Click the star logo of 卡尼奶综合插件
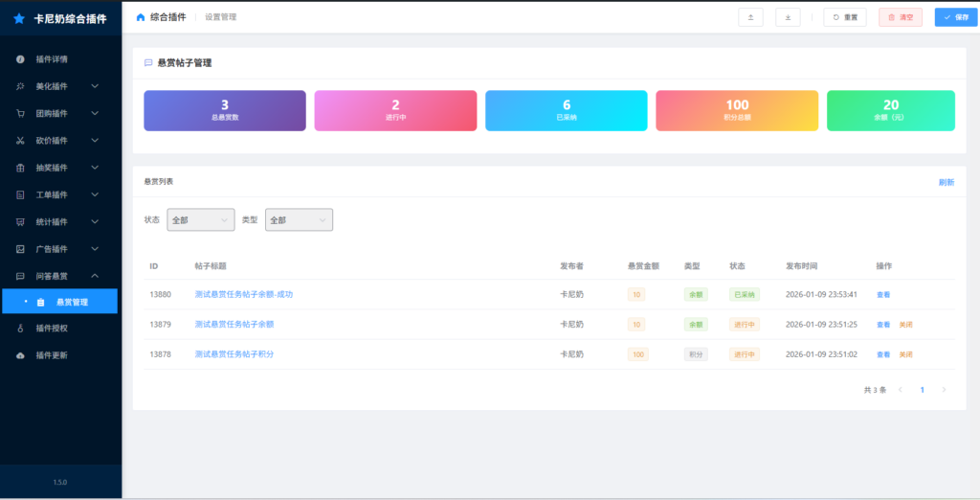This screenshot has height=500, width=980. pos(19,18)
